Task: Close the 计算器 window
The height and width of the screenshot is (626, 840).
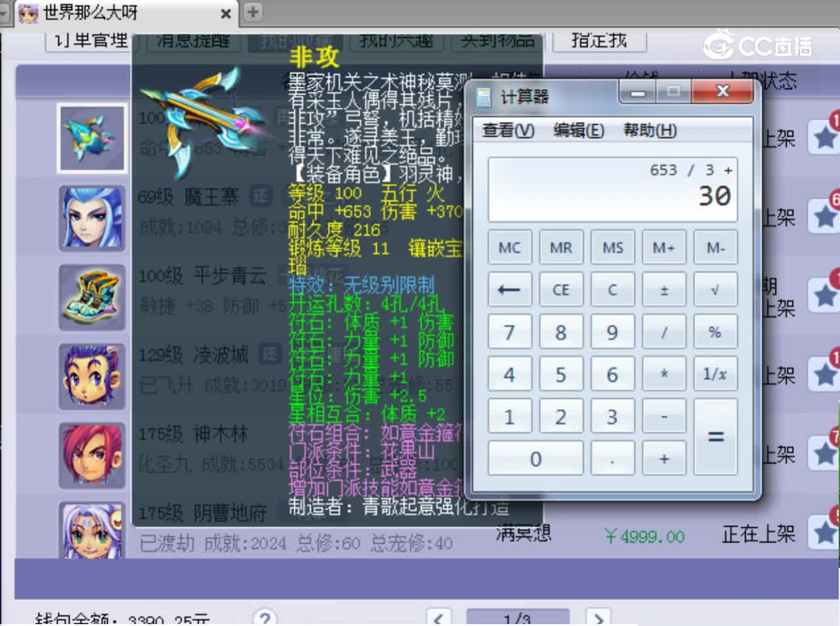Action: coord(722,92)
